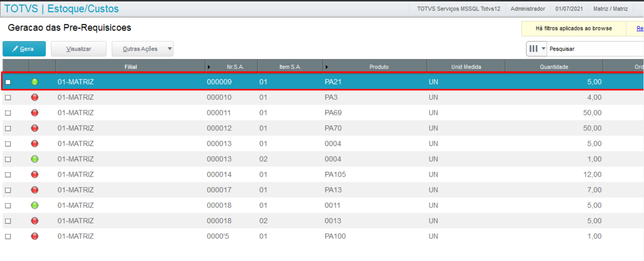Click the Outras Ações button label
The height and width of the screenshot is (261, 644).
[x=140, y=49]
